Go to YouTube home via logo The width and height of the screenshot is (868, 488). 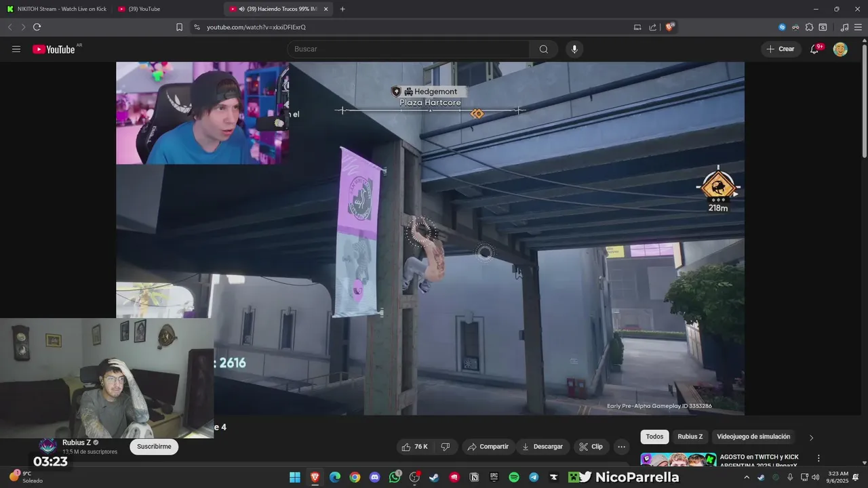(x=54, y=49)
